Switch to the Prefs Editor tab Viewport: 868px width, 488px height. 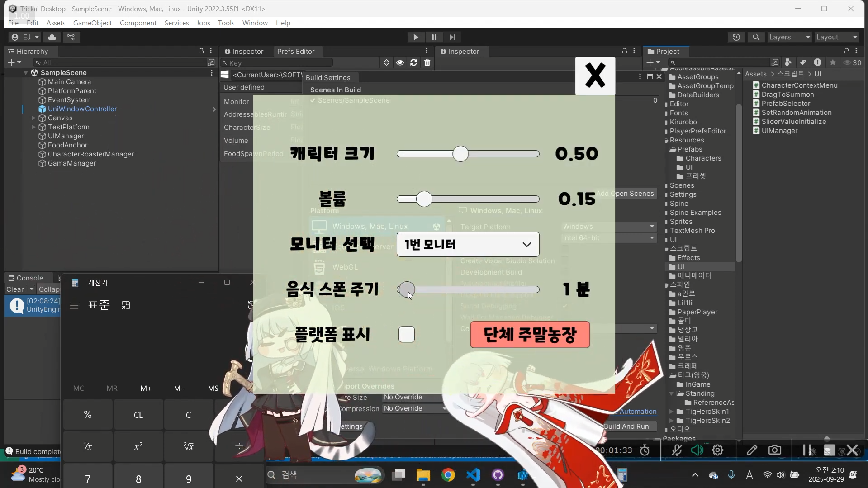click(x=297, y=51)
